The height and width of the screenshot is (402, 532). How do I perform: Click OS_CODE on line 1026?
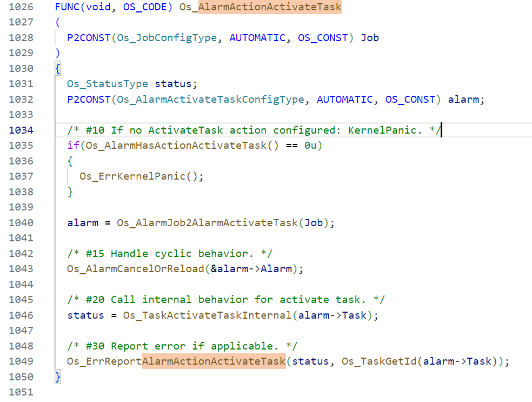[x=145, y=7]
